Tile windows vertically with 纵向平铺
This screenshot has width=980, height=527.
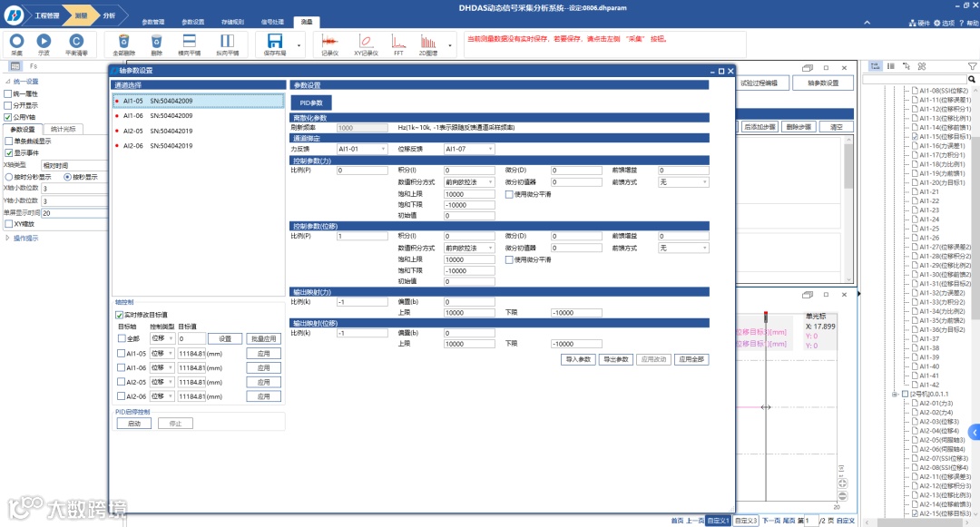[x=227, y=41]
